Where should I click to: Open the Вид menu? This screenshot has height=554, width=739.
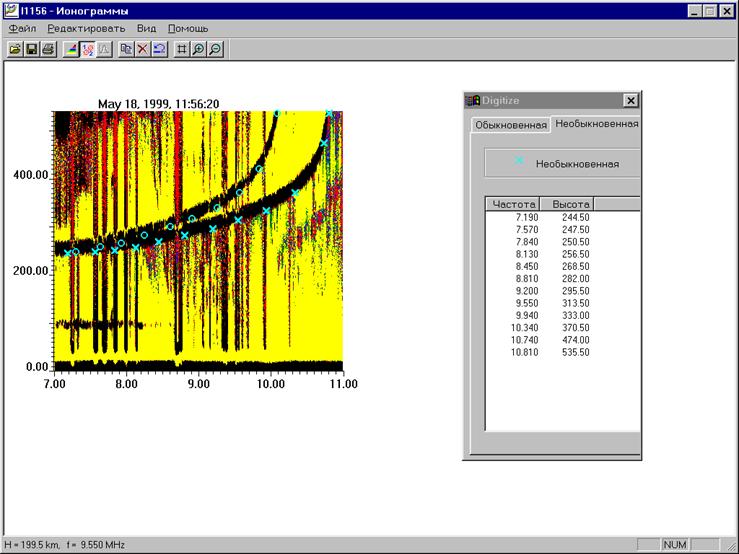(146, 28)
